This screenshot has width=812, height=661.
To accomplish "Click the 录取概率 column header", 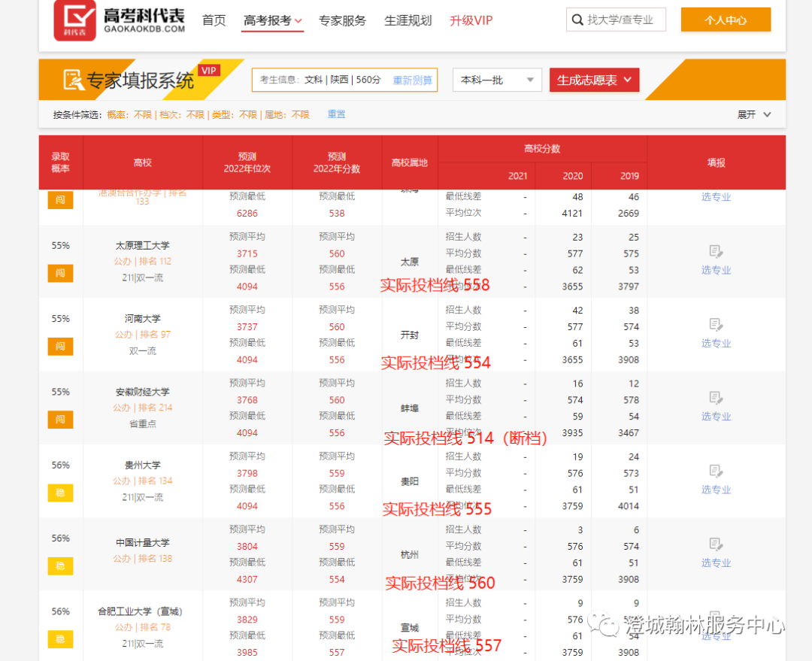I will point(61,162).
